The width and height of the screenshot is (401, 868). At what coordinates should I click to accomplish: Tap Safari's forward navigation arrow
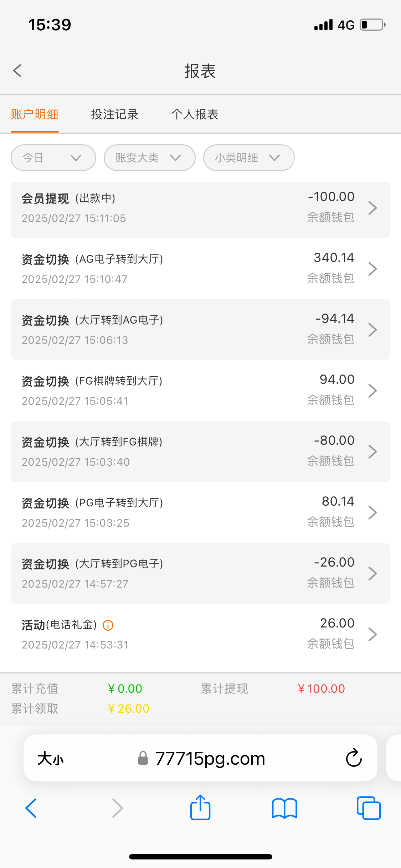point(117,808)
